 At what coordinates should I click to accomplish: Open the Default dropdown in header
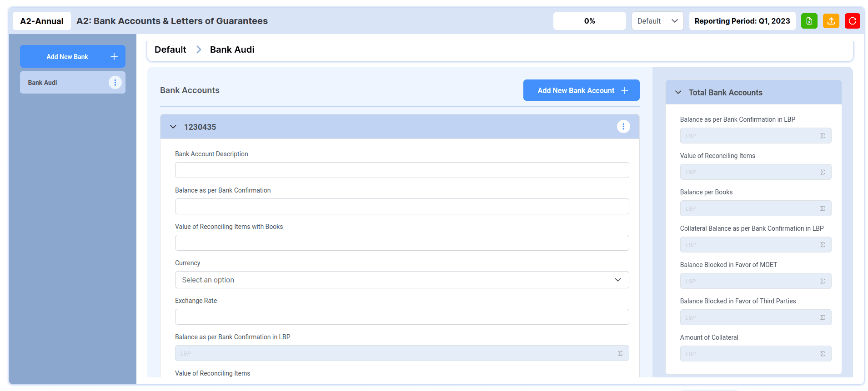[x=657, y=21]
